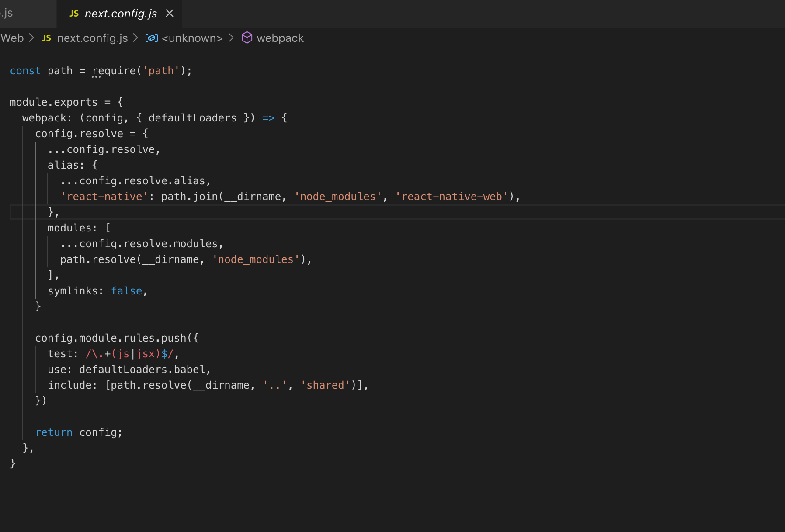
Task: Click the JS file icon on the next.config.js tab
Action: (x=73, y=13)
